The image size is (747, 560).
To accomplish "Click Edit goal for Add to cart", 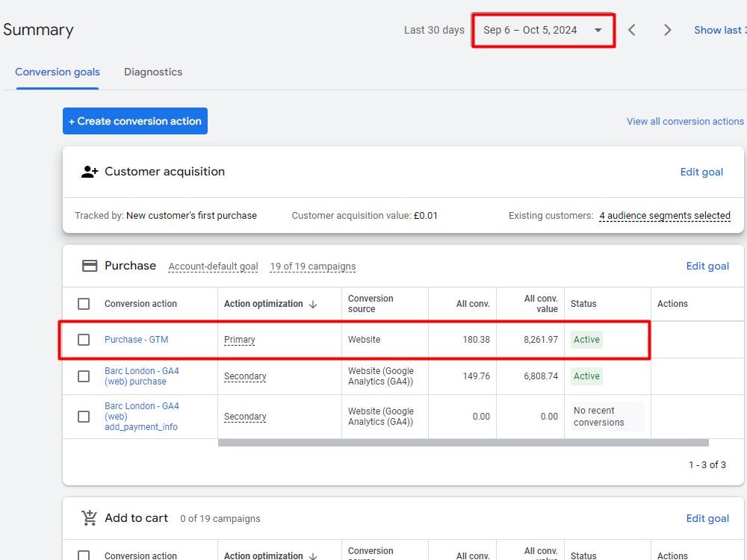I will [x=707, y=519].
